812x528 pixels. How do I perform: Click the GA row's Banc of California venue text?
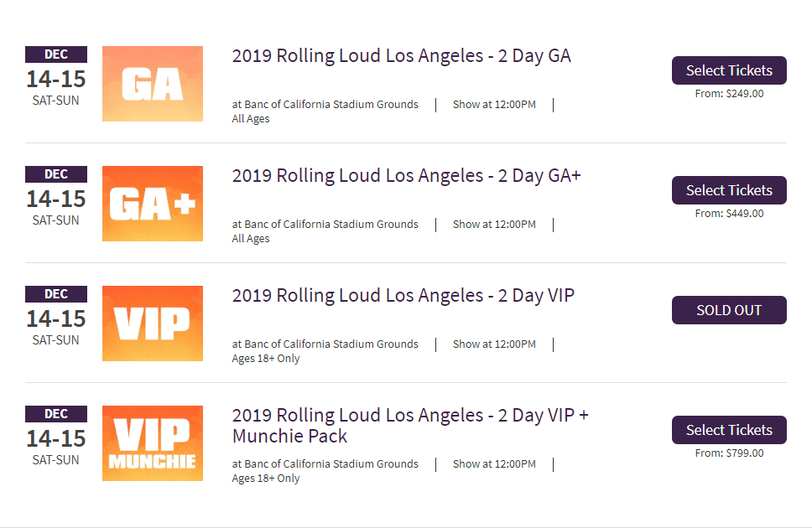coord(325,105)
